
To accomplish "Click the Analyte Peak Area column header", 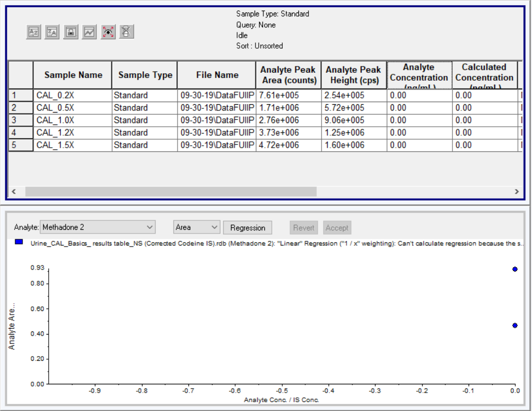I will [x=289, y=75].
